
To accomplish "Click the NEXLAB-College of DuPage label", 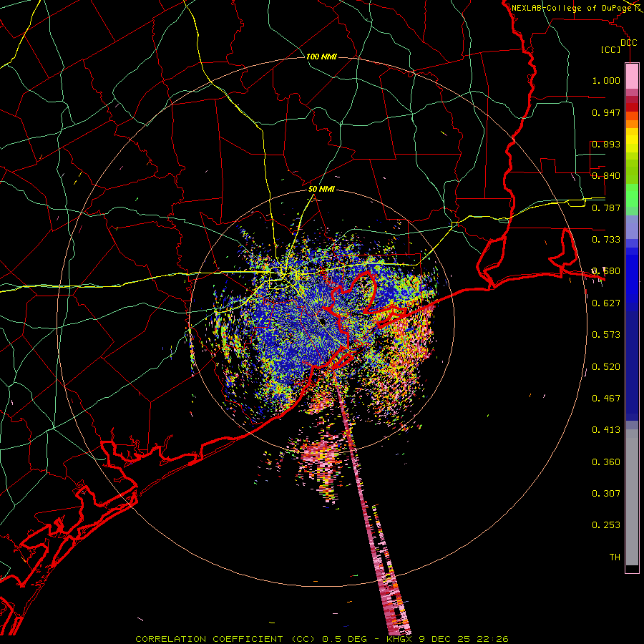I will 572,8.
